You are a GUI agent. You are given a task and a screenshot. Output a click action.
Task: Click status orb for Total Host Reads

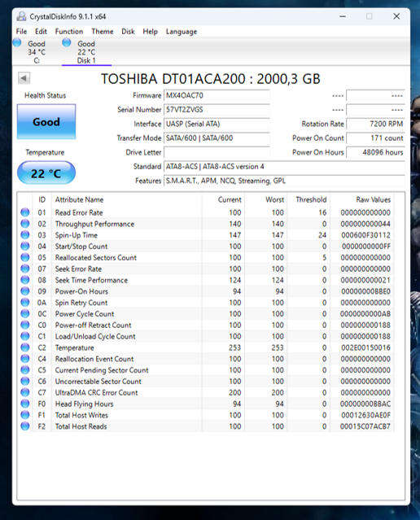click(x=25, y=426)
